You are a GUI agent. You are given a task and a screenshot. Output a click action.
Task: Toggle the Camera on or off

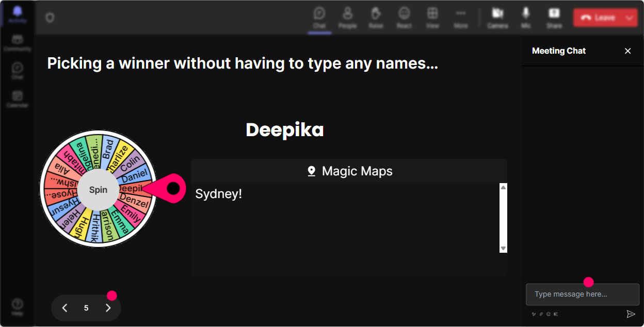[x=497, y=18]
